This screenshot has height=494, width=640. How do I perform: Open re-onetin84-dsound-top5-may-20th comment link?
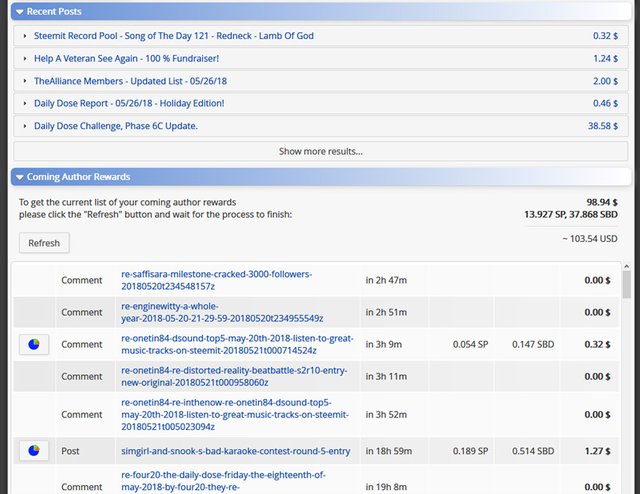coord(237,345)
